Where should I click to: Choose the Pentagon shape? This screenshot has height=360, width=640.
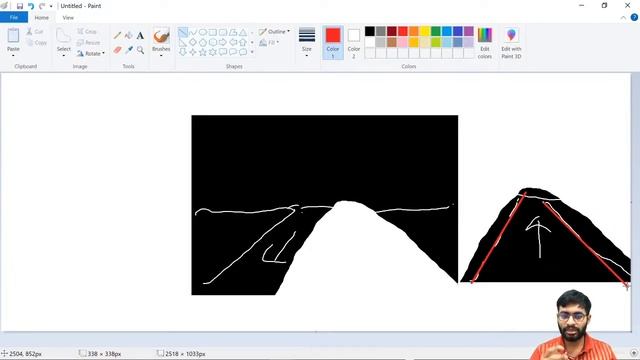[203, 42]
